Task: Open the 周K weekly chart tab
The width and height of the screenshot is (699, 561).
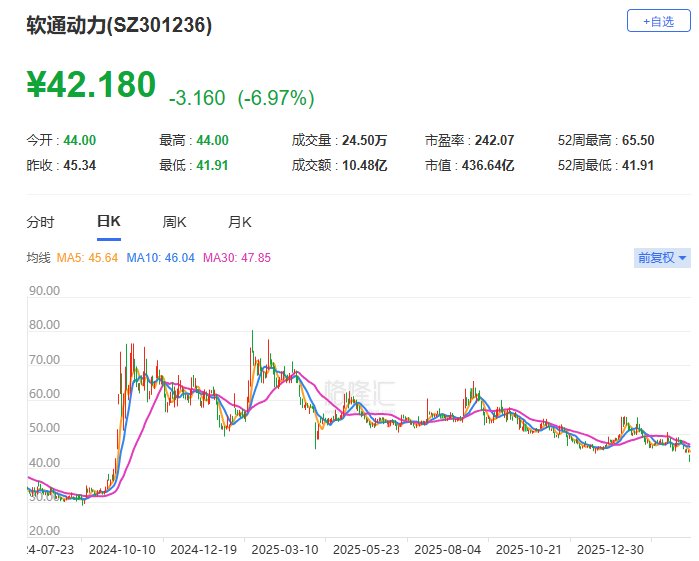Action: coord(175,222)
